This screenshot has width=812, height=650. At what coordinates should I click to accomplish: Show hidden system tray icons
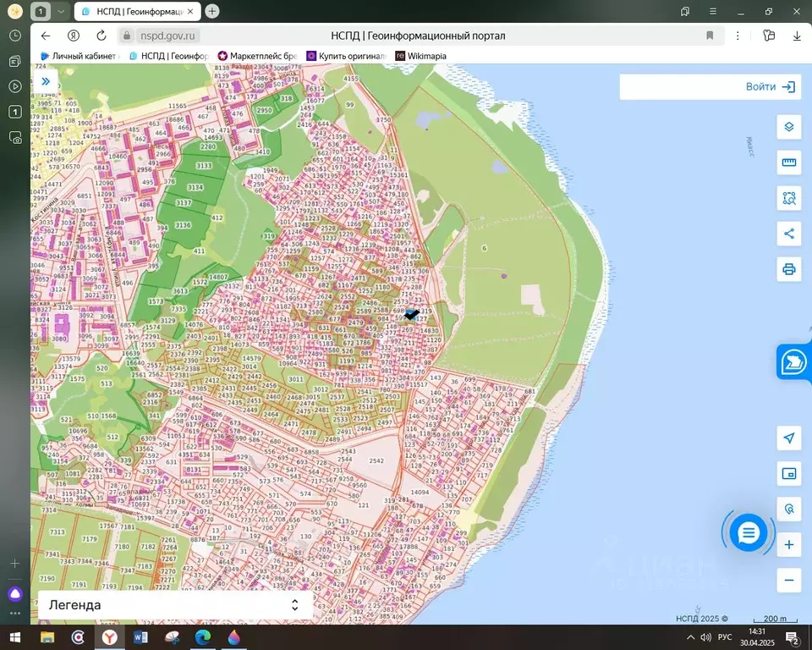[x=690, y=637]
